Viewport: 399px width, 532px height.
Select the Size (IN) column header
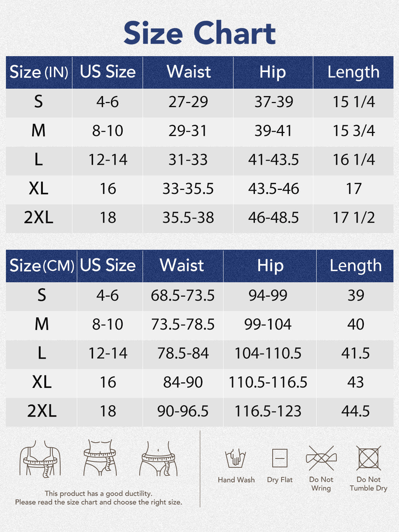point(39,72)
